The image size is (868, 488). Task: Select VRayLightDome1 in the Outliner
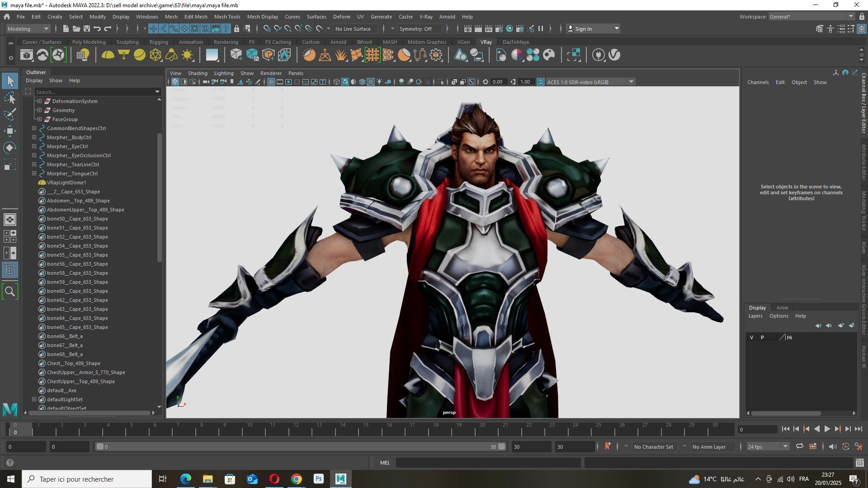coord(66,183)
